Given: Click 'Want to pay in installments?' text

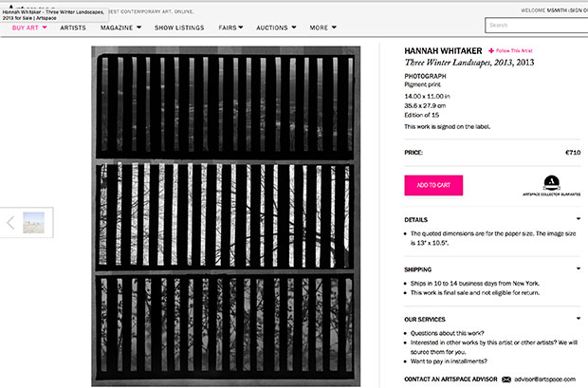Looking at the screenshot, I should pos(449,361).
